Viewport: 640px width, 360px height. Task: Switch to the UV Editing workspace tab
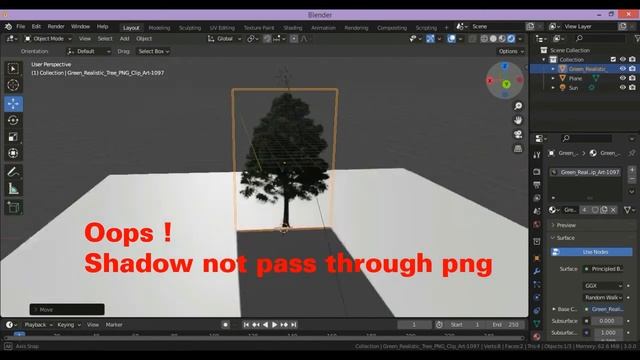[222, 28]
